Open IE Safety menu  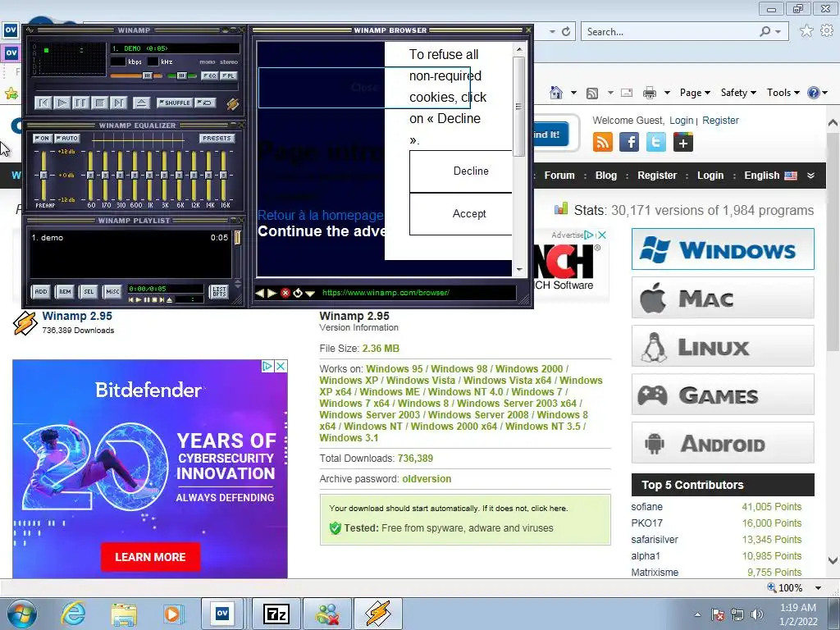[x=738, y=93]
